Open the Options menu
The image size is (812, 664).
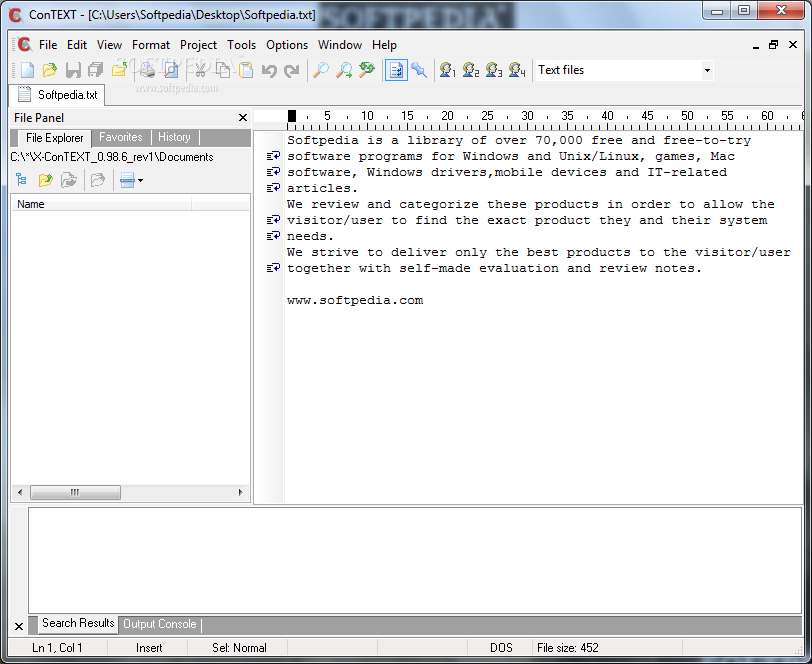(x=287, y=45)
